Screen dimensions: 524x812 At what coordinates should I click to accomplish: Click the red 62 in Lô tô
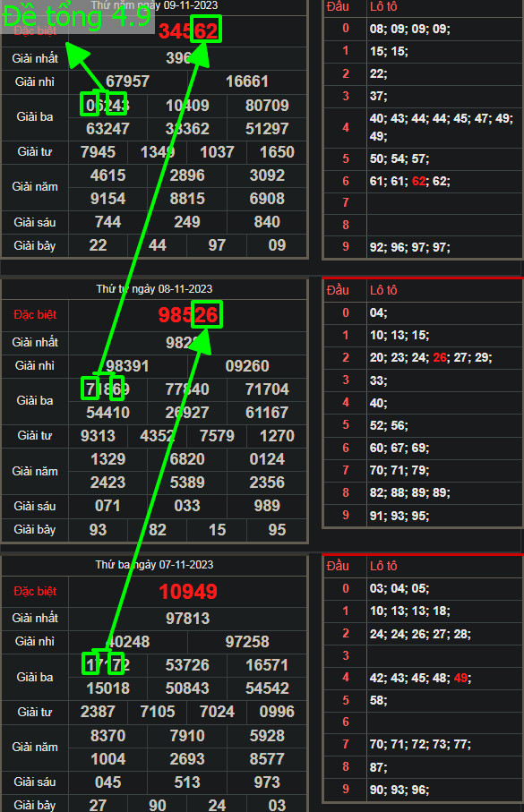pyautogui.click(x=418, y=181)
